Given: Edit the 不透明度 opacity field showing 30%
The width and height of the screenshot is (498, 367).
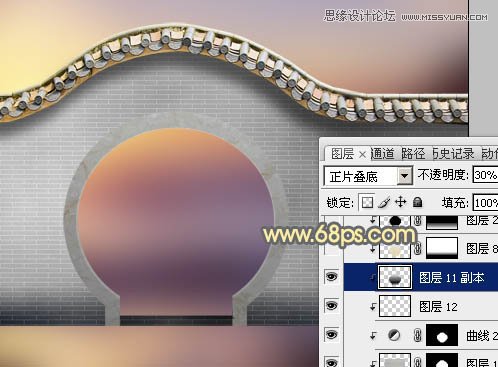Looking at the screenshot, I should click(485, 175).
